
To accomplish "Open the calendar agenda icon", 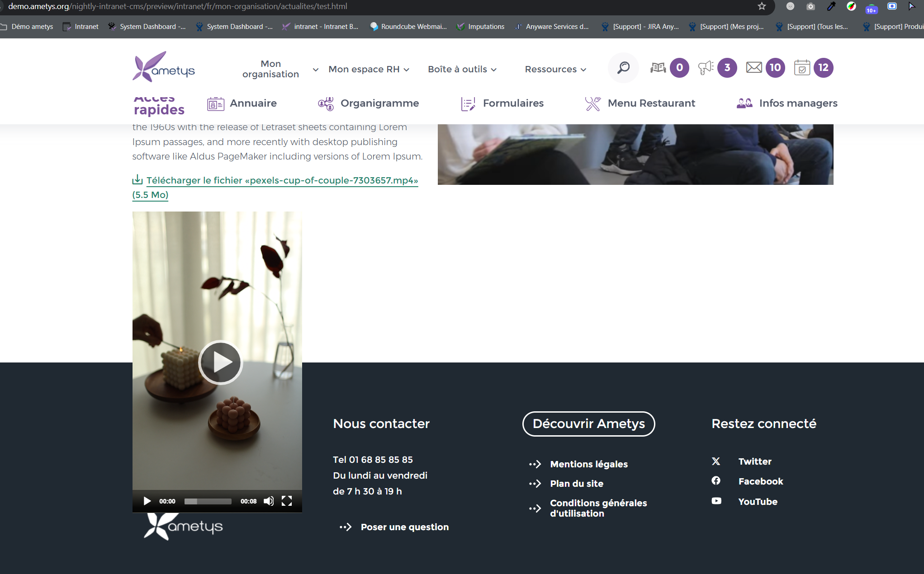I will click(802, 68).
